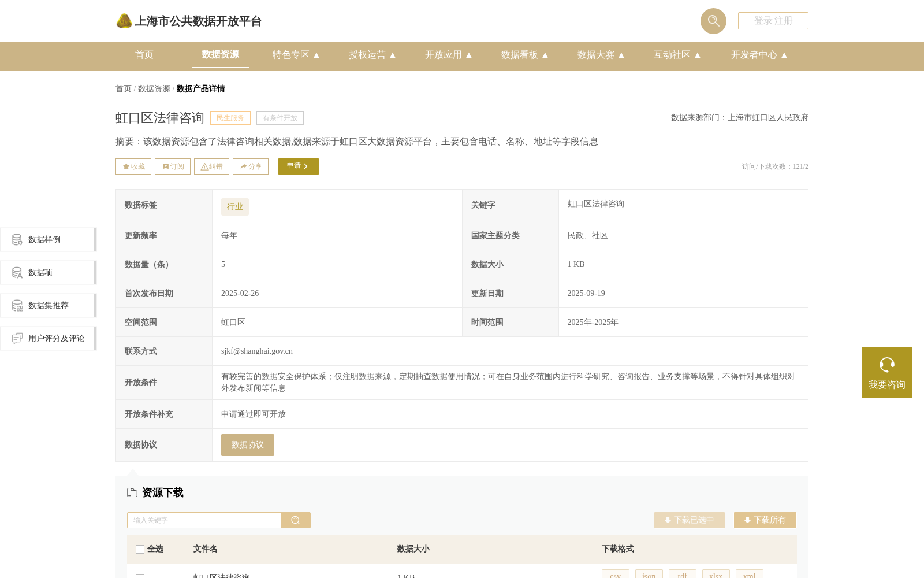Click the 收藏 star button
The width and height of the screenshot is (924, 578).
click(x=133, y=166)
